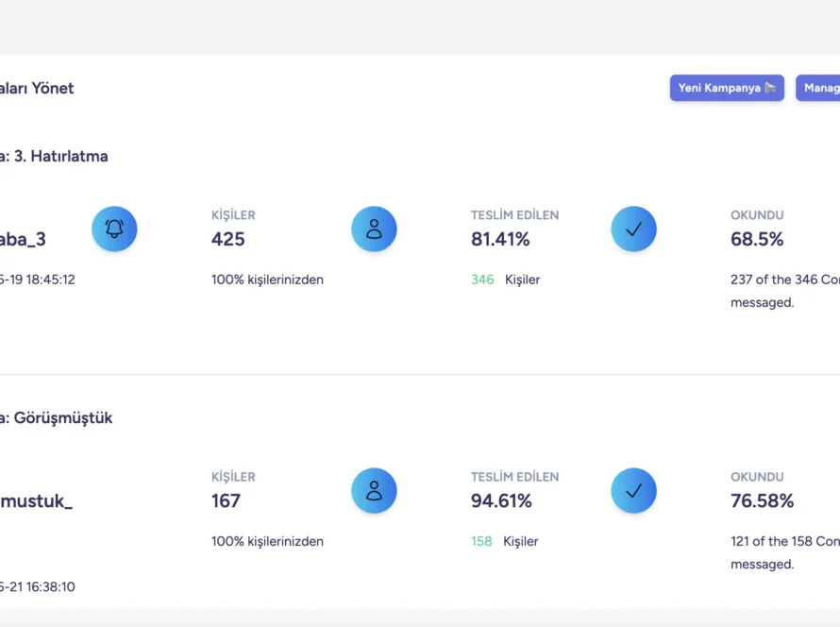This screenshot has width=840, height=627.
Task: Click the person icon beside 167 Kişiler
Action: [x=374, y=491]
